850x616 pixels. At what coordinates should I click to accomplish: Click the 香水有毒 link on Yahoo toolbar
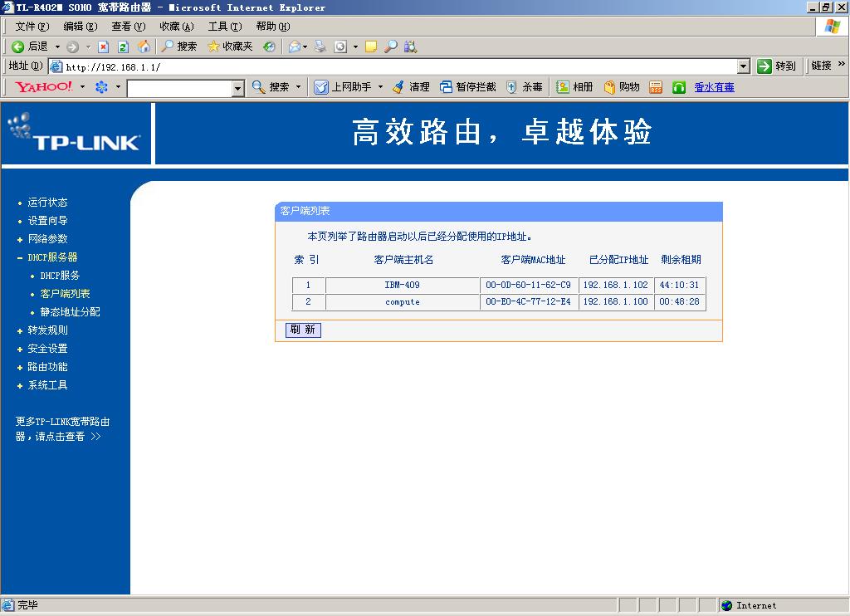pos(714,86)
